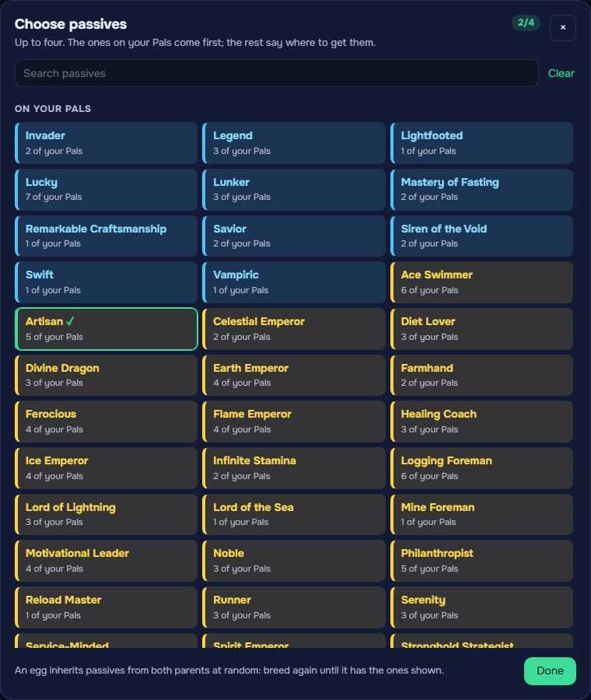Deselect the checked Artisan passive

[107, 328]
